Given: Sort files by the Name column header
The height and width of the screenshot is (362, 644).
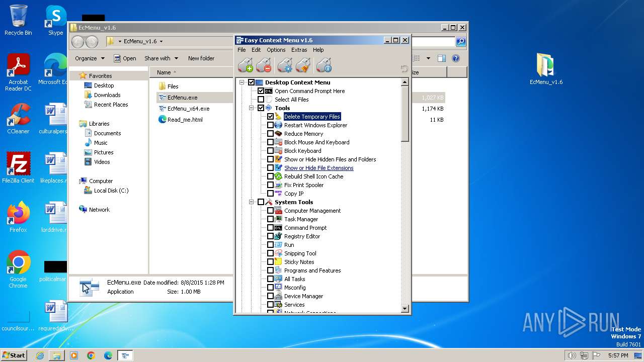Looking at the screenshot, I should (164, 72).
